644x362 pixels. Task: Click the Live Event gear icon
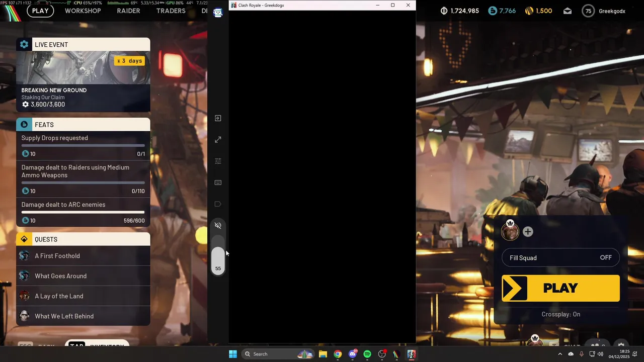pos(24,44)
